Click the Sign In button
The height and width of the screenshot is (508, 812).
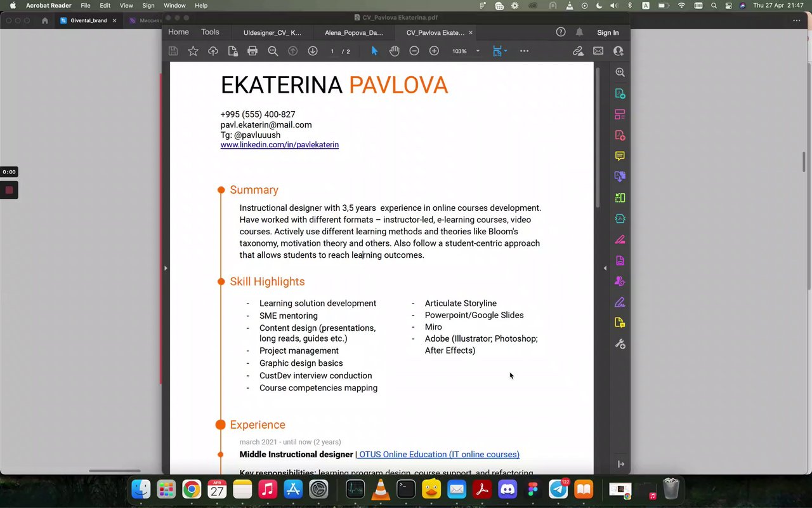608,32
